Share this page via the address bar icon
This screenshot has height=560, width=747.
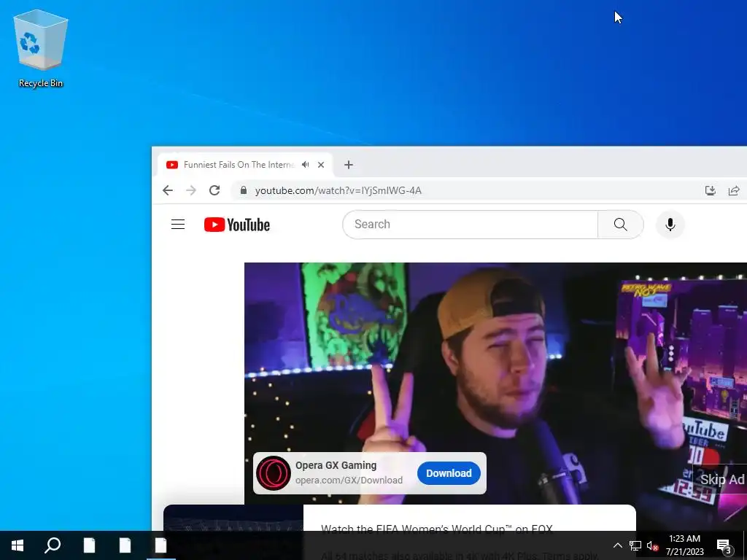(x=734, y=190)
